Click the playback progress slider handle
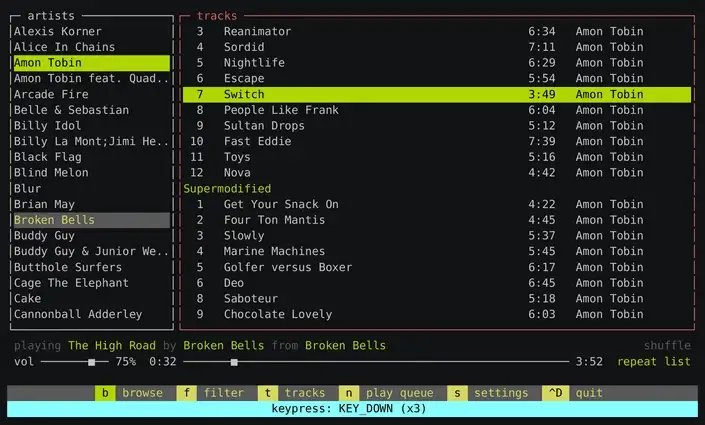The height and width of the screenshot is (425, 705). pos(234,362)
